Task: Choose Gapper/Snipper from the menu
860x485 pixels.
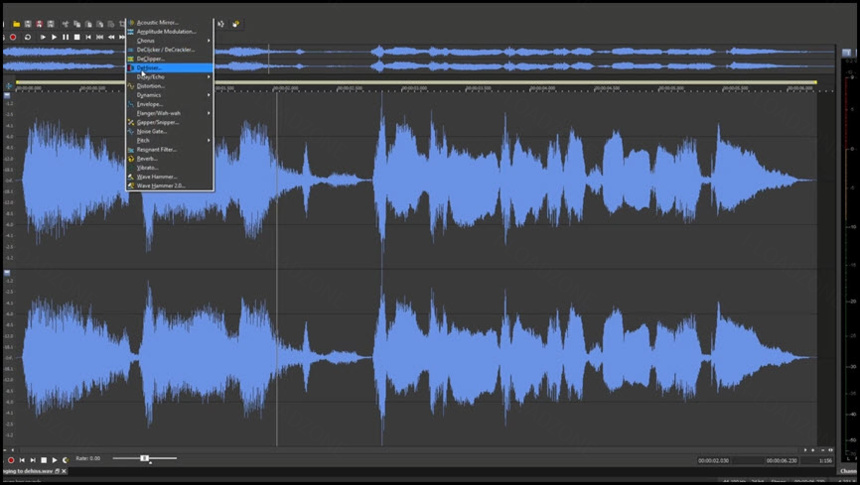Action: (x=170, y=122)
